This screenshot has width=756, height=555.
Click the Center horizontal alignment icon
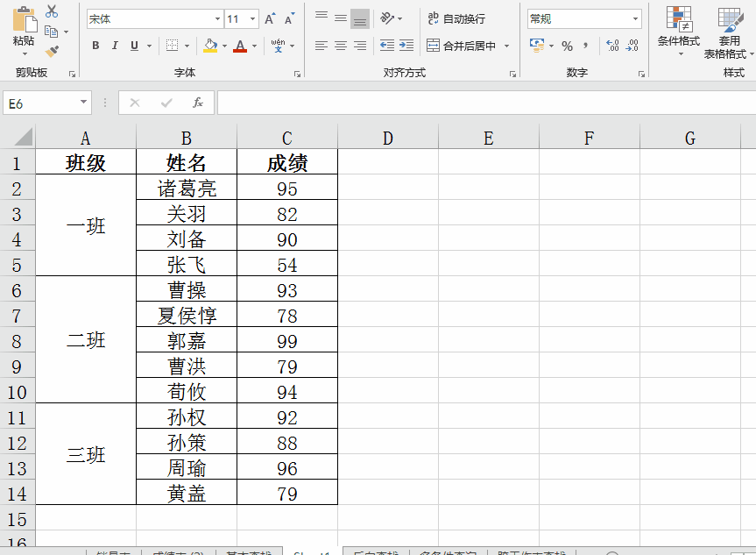tap(341, 46)
